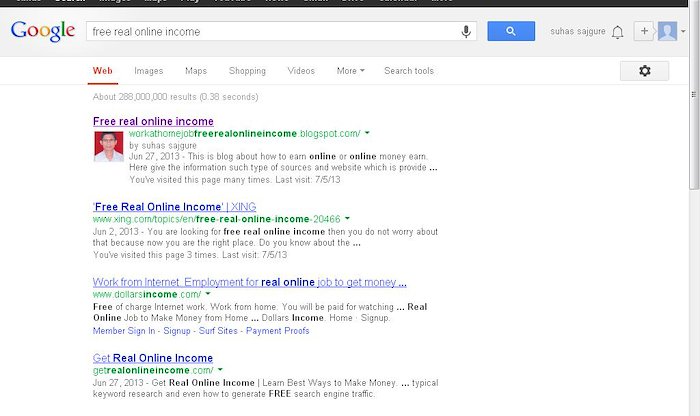
Task: Expand arrow next to getrealonlineincome.com URL
Action: tap(220, 370)
